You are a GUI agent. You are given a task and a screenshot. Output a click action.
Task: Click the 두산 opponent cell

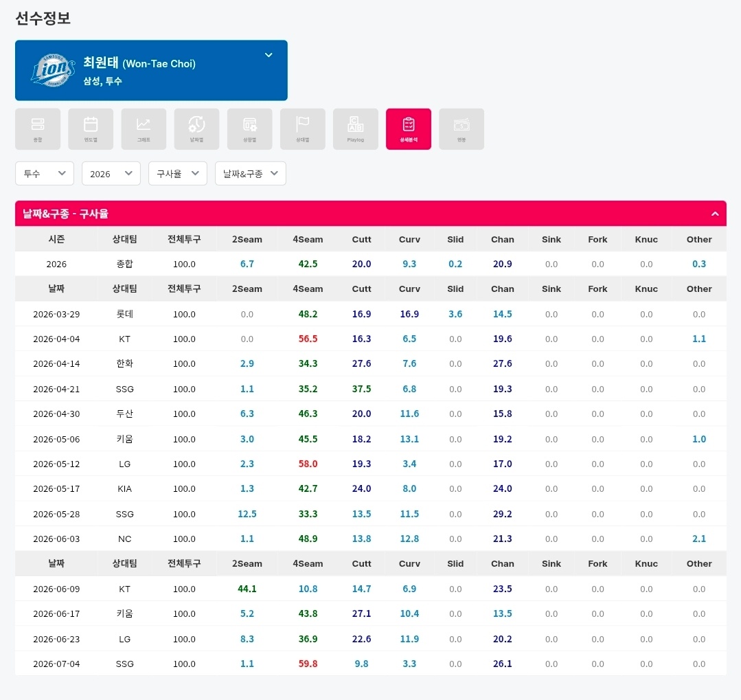tap(125, 414)
